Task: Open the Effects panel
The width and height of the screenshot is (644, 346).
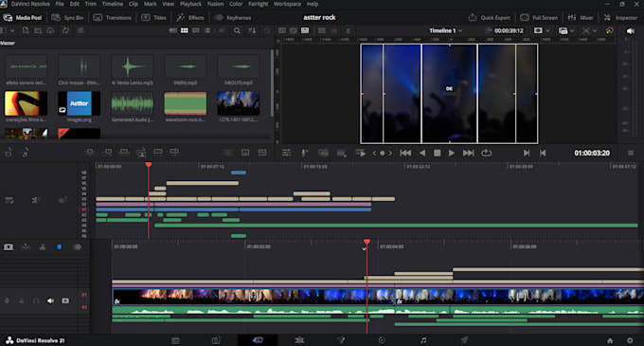Action: click(190, 18)
